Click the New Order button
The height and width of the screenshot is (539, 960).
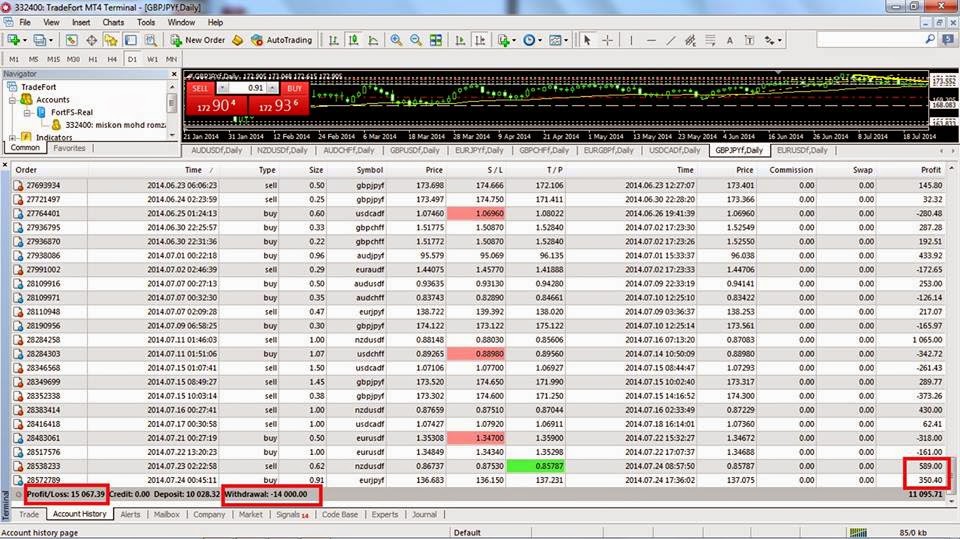[198, 40]
